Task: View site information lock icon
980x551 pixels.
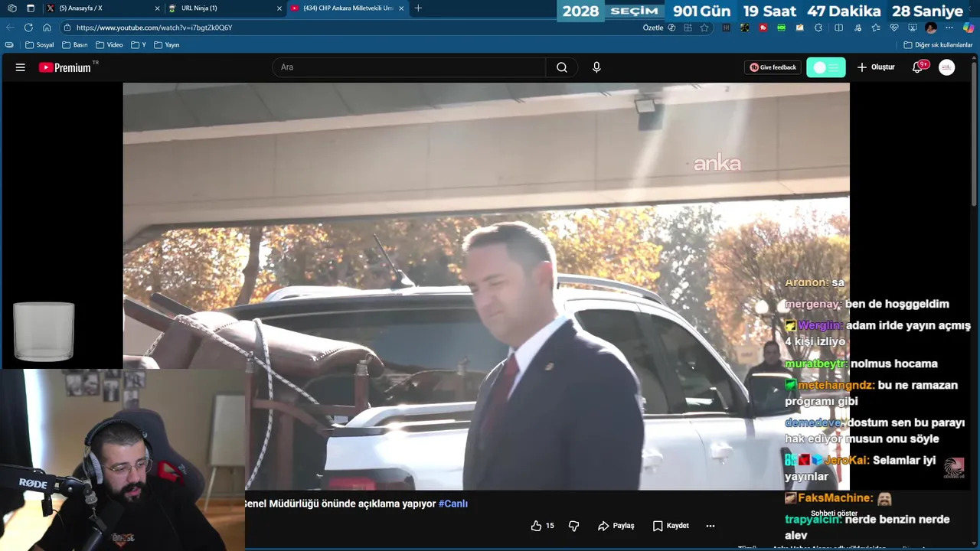Action: [x=67, y=28]
